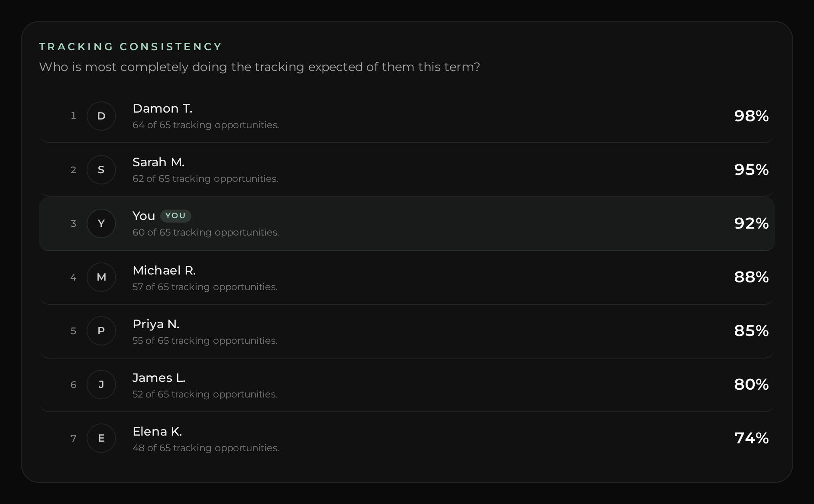The image size is (814, 504).
Task: Click Damon T.'s avatar circle
Action: [101, 116]
